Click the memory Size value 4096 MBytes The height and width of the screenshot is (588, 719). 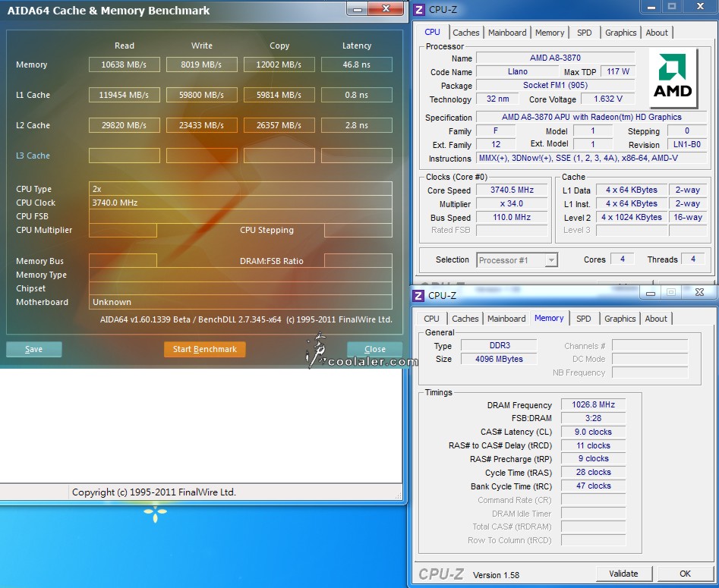click(x=500, y=359)
